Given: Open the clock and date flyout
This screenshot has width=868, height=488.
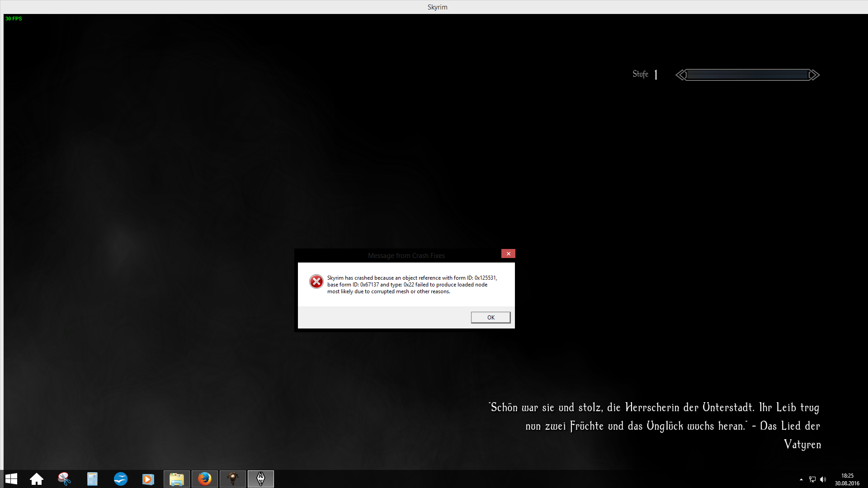Looking at the screenshot, I should [847, 479].
